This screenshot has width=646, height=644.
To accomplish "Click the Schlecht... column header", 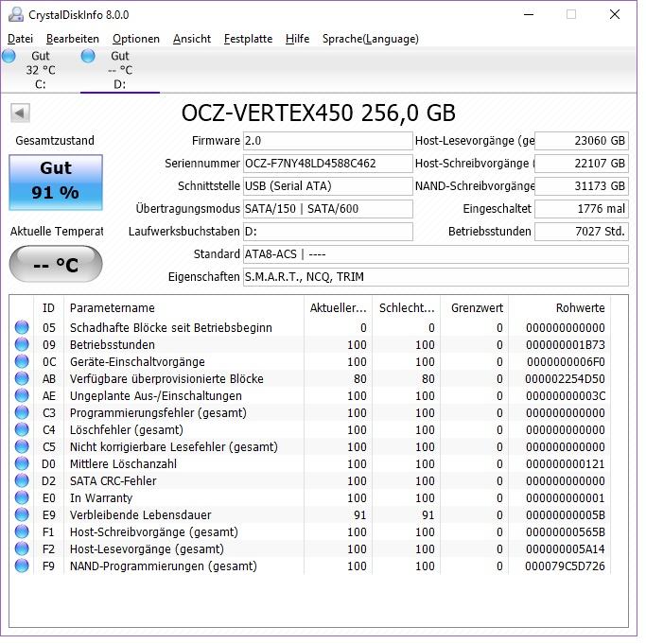I will tap(406, 308).
